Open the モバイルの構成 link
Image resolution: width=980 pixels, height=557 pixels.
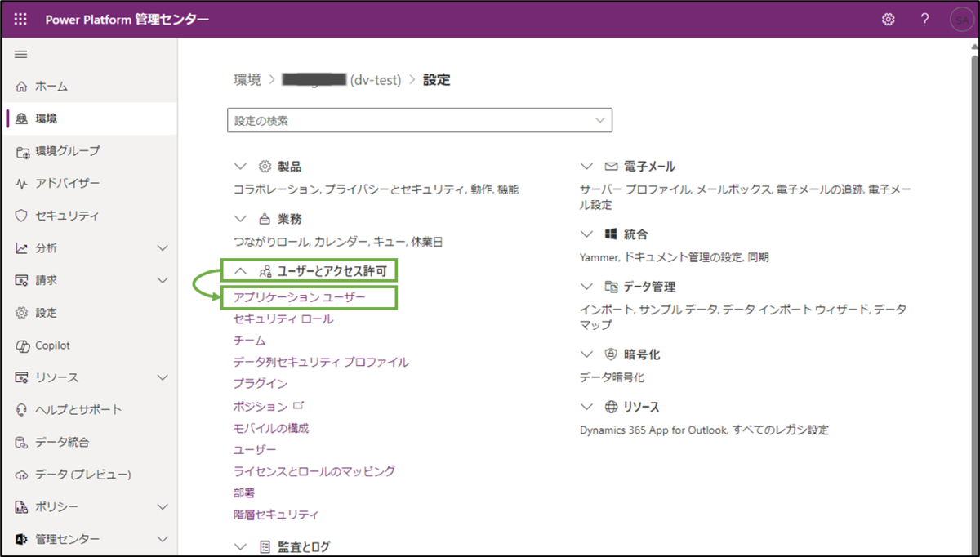(271, 428)
